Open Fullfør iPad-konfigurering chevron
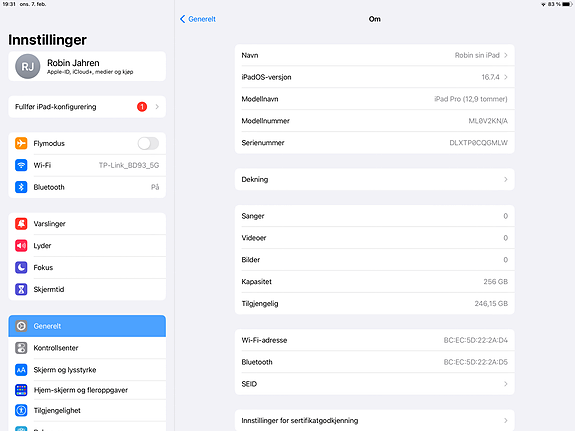Image resolution: width=575 pixels, height=431 pixels. [x=157, y=107]
